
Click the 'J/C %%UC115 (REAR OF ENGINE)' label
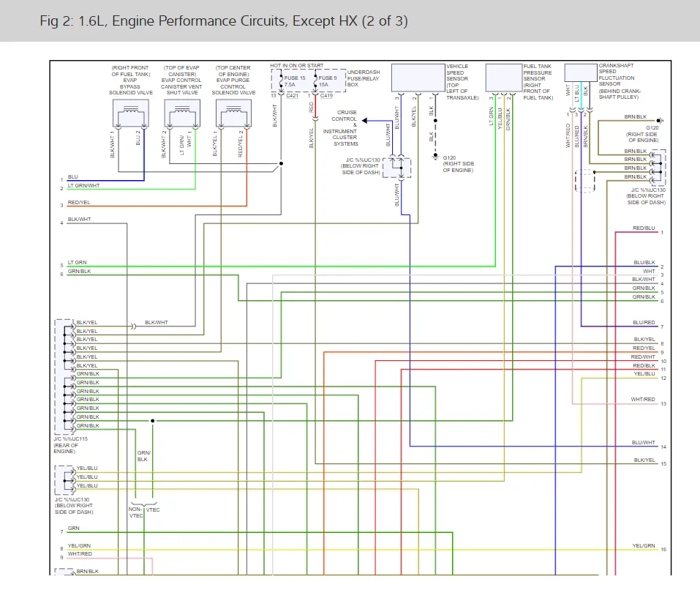pos(70,445)
